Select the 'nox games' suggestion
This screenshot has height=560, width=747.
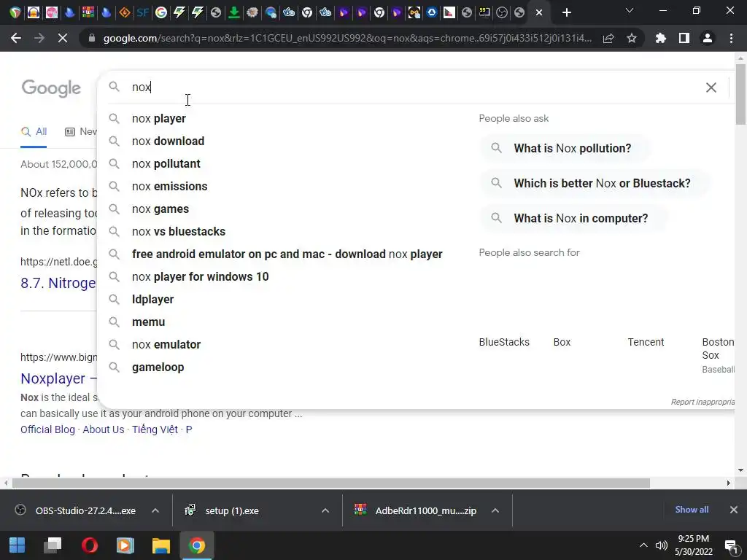click(x=160, y=209)
